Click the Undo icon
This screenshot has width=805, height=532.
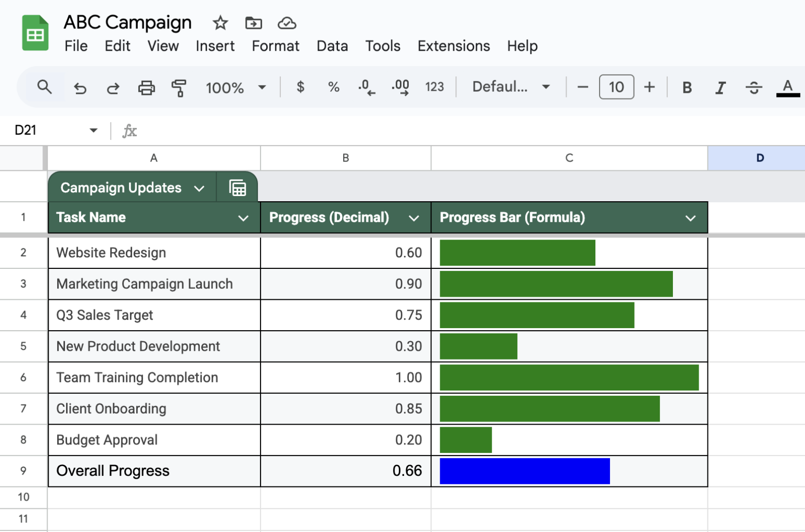tap(80, 88)
